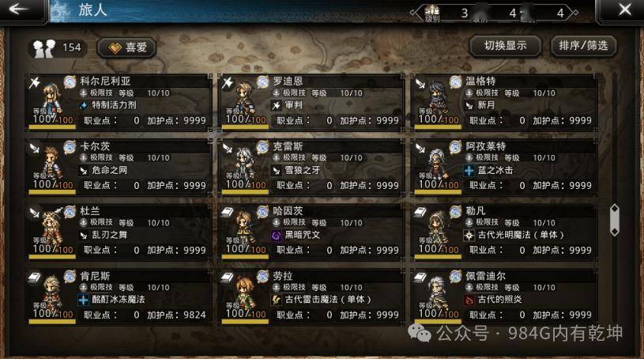Click the scrollbar handle of the traveler list
Image resolution: width=644 pixels, height=359 pixels.
(x=615, y=220)
